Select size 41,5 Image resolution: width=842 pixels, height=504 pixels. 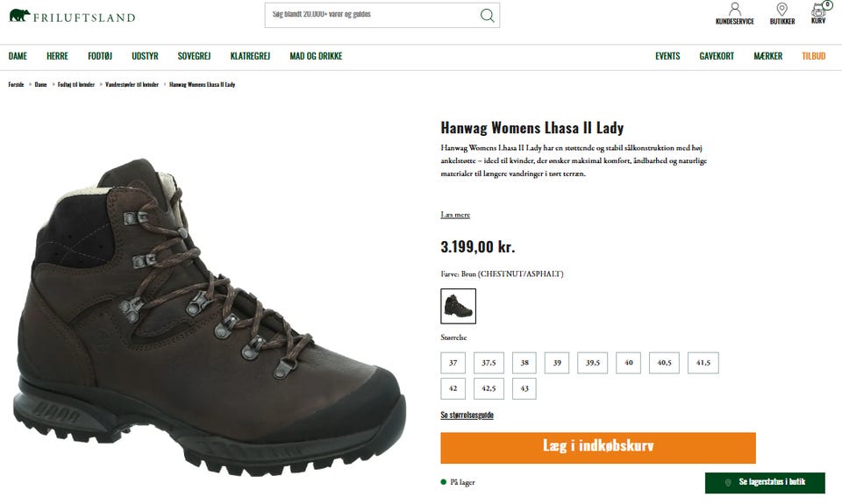coord(703,363)
